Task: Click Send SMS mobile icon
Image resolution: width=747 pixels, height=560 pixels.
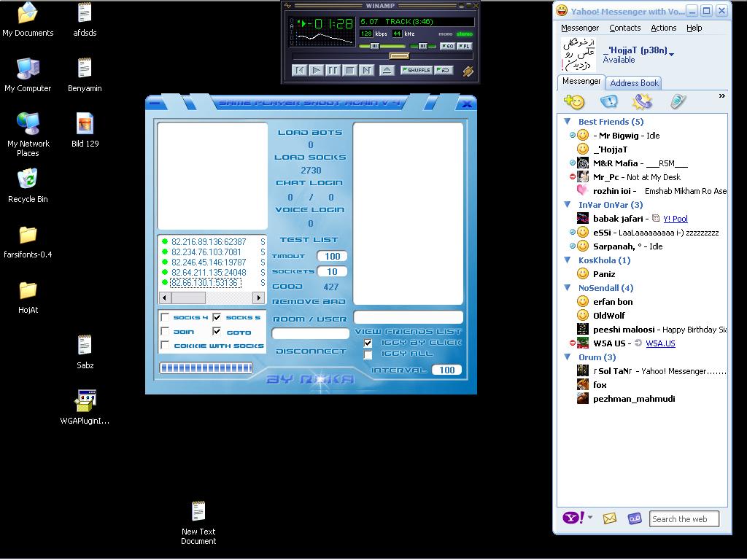Action: click(x=678, y=101)
